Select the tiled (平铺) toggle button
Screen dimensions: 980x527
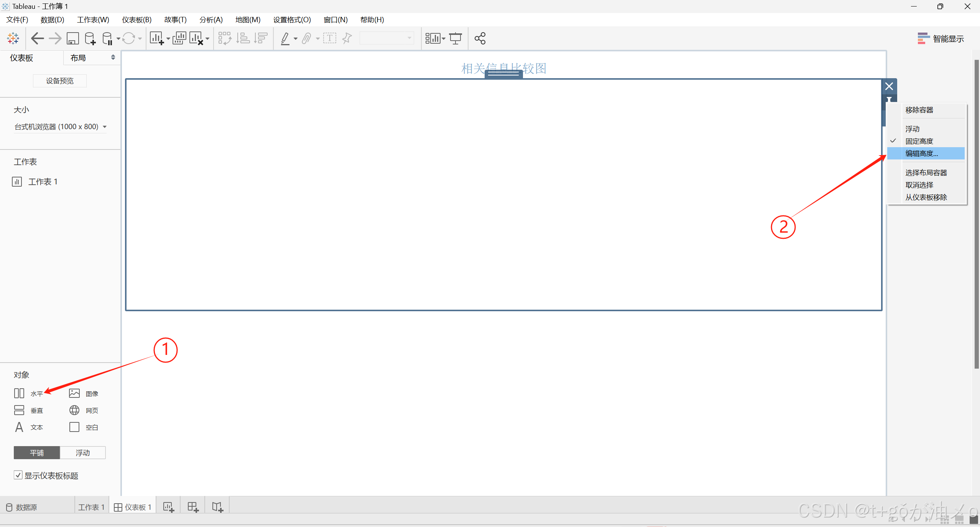(x=37, y=453)
